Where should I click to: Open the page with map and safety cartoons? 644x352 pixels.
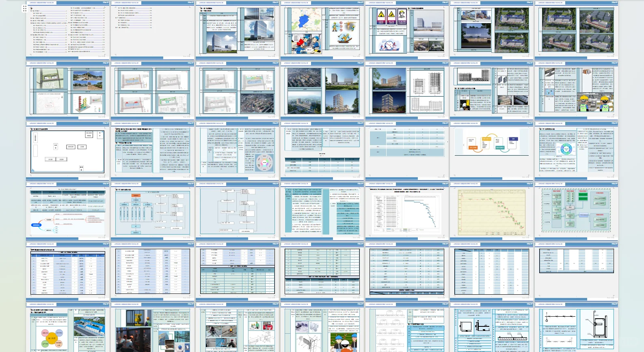point(322,30)
